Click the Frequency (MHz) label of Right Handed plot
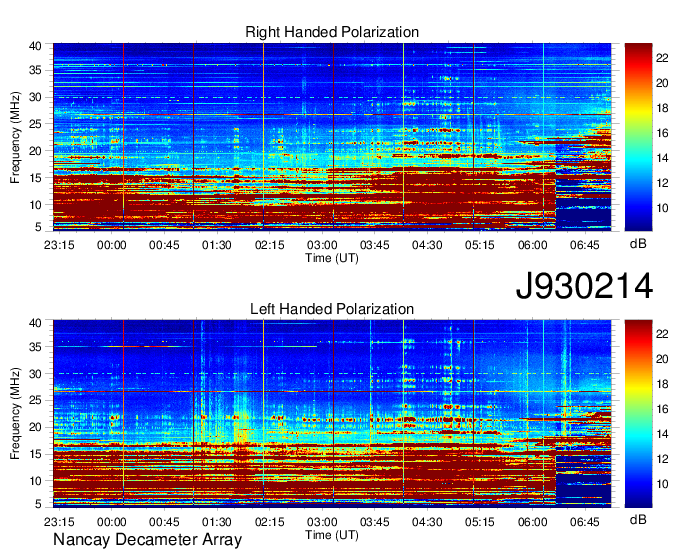Image resolution: width=680 pixels, height=552 pixels. 15,137
